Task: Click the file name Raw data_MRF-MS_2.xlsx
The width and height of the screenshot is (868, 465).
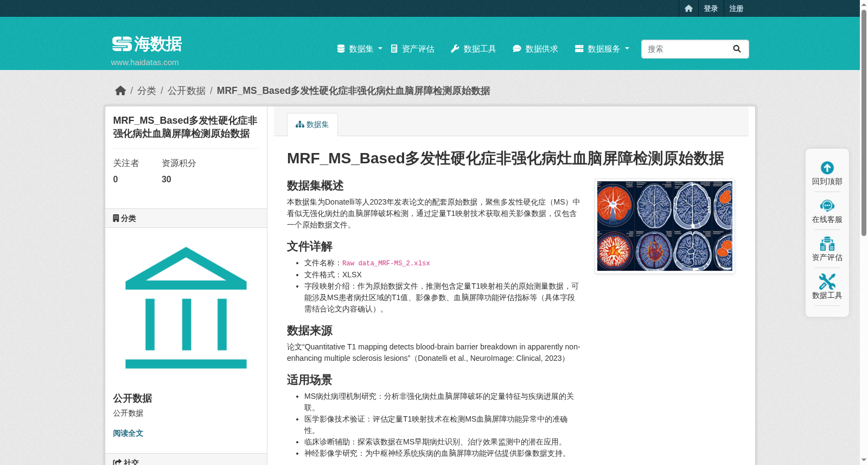Action: (386, 263)
